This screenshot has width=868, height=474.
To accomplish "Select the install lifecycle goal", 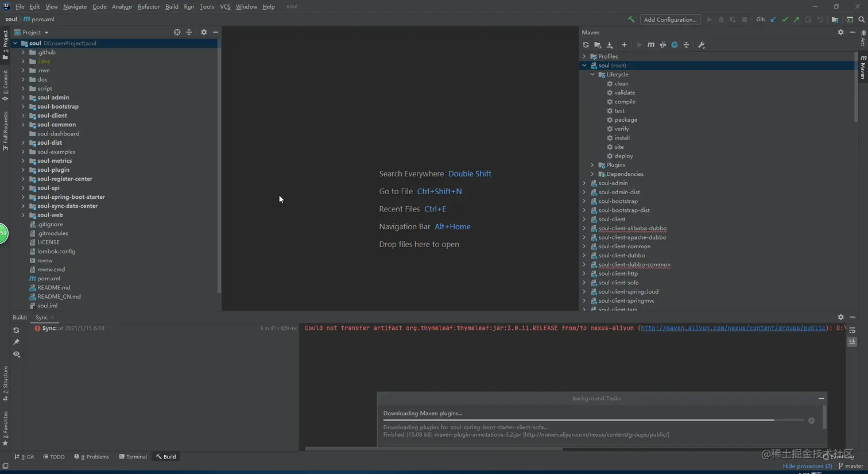I will coord(622,138).
